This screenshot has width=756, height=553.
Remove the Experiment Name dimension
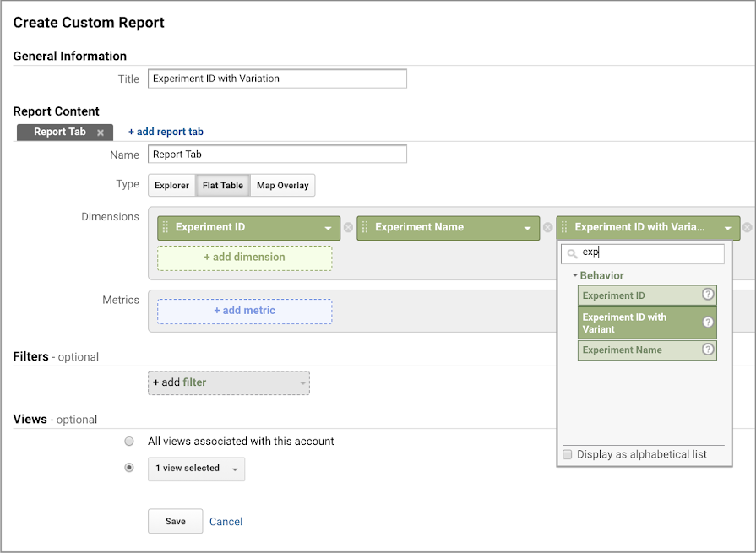547,227
